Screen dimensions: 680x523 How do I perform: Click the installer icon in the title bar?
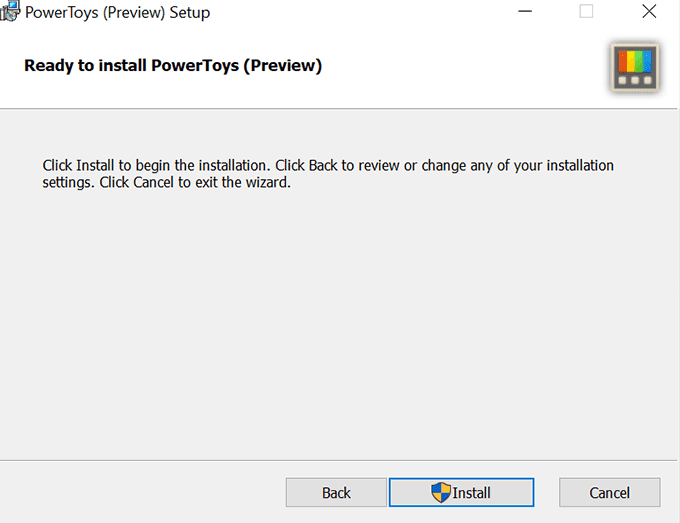click(x=10, y=13)
